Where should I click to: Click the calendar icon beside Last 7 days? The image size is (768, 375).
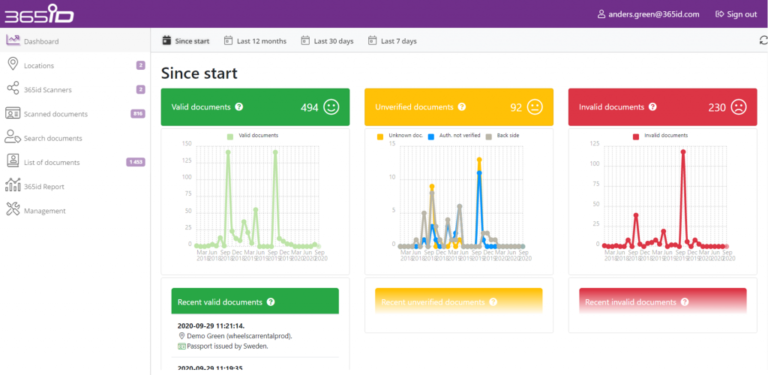[372, 41]
